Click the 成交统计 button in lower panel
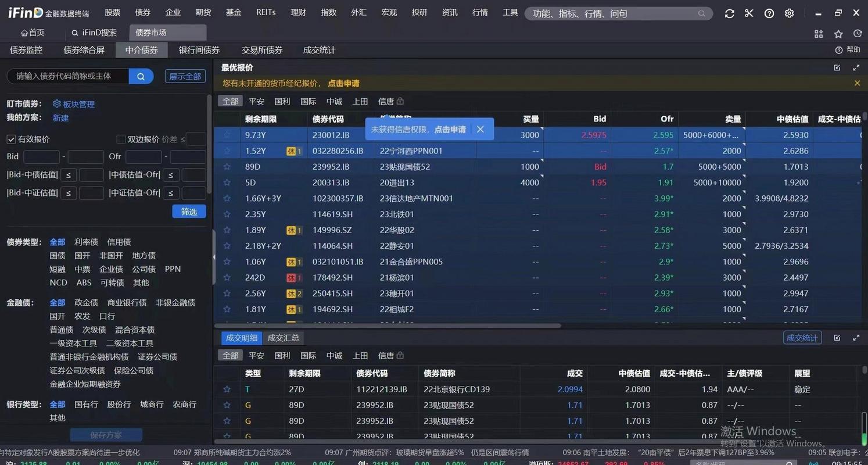868x465 pixels. tap(802, 338)
